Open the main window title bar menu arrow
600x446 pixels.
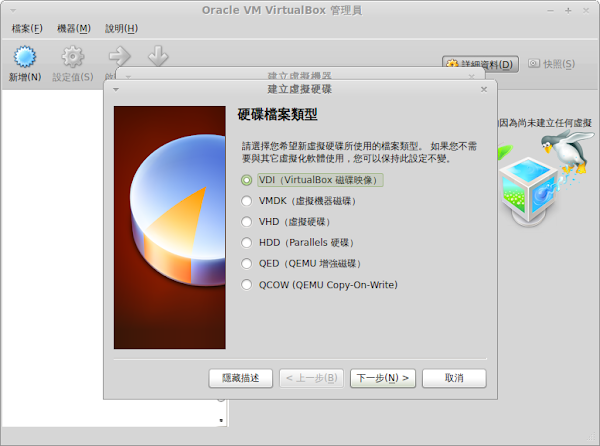click(13, 10)
